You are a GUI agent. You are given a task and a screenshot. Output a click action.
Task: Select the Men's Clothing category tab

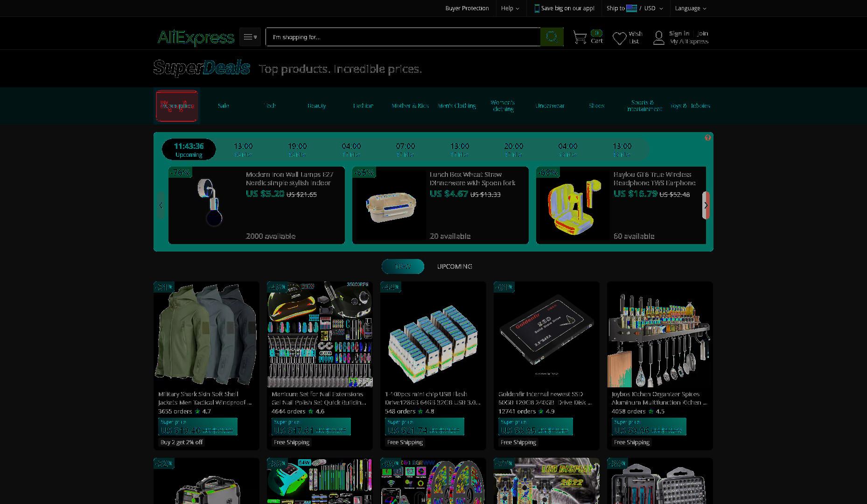457,106
